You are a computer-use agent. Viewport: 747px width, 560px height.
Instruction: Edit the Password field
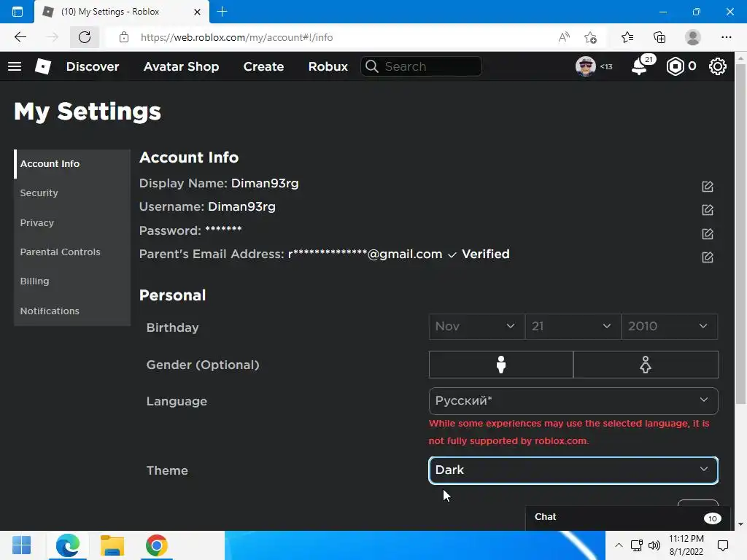click(x=708, y=233)
